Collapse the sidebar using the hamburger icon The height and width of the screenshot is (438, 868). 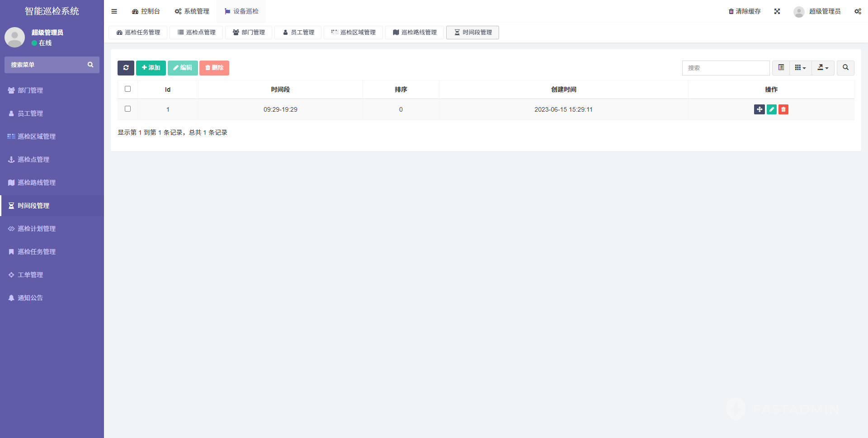[x=114, y=11]
